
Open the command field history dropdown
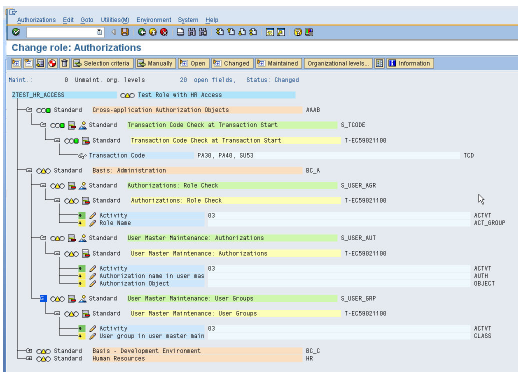99,32
